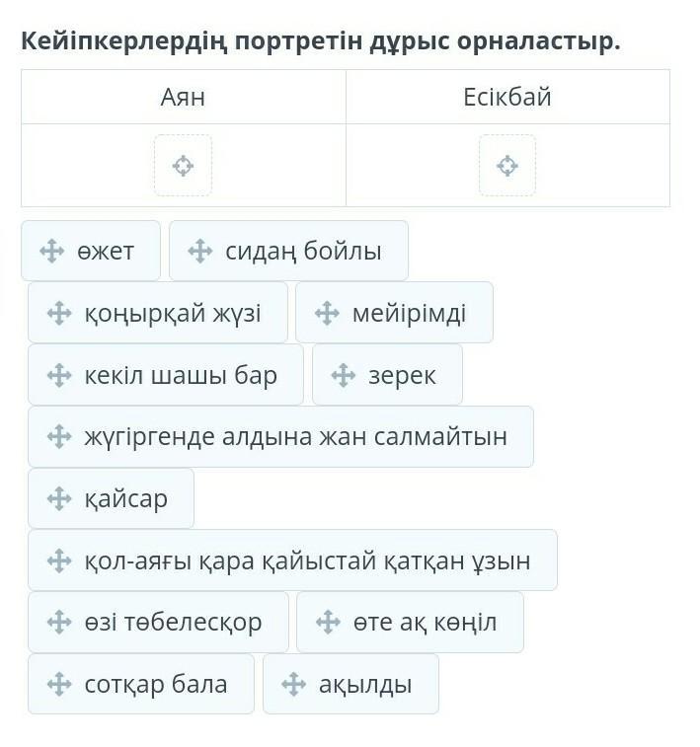Click the drag icon on сотқар бала

coord(59,684)
